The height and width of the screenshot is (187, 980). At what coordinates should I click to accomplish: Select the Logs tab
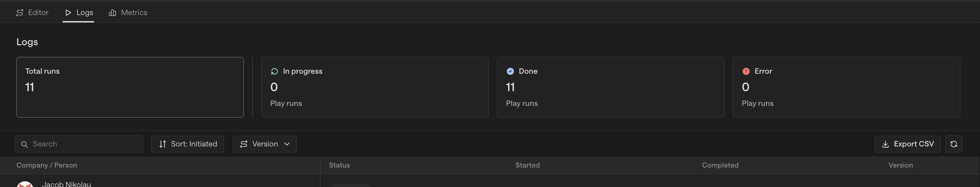point(79,13)
